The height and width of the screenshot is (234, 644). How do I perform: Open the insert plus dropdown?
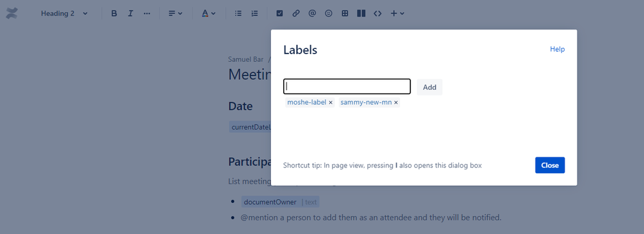(x=397, y=13)
